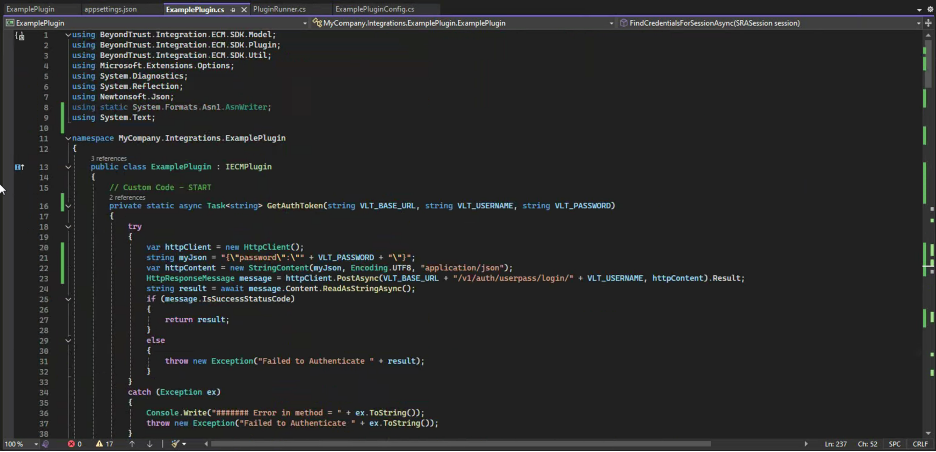Close the active ExamplePlugin.cs tab

[x=244, y=10]
